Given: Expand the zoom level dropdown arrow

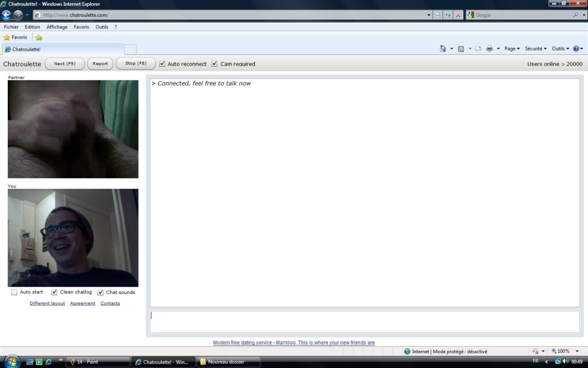Looking at the screenshot, I should (x=577, y=351).
